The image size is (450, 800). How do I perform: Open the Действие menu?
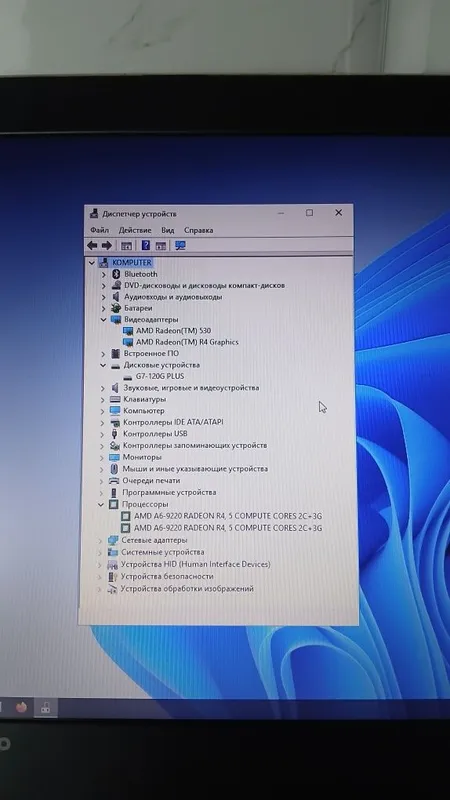(135, 230)
